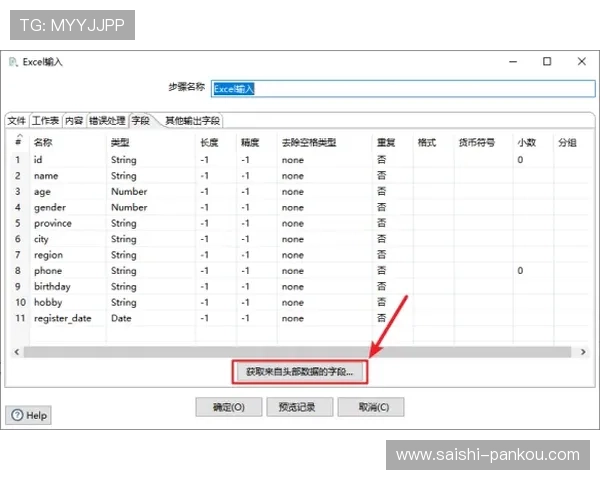Click the 预览记录 button

(299, 407)
